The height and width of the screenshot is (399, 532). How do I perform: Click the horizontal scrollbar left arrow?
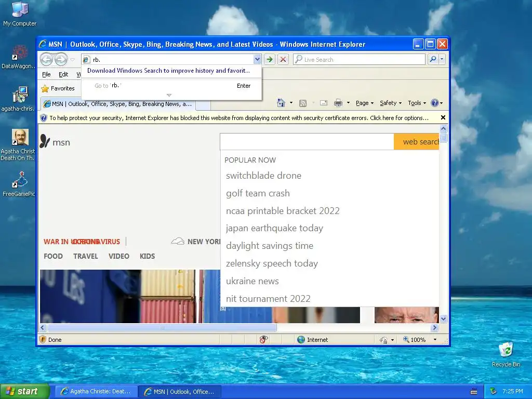pyautogui.click(x=43, y=328)
